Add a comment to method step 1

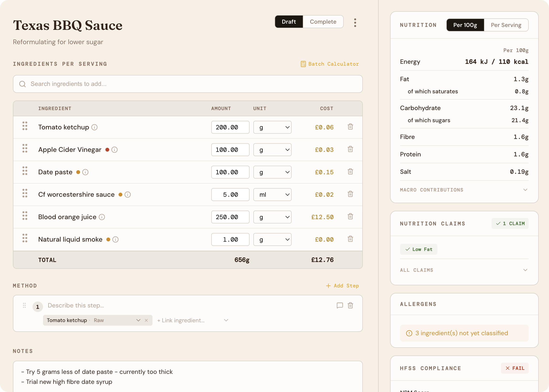[339, 305]
